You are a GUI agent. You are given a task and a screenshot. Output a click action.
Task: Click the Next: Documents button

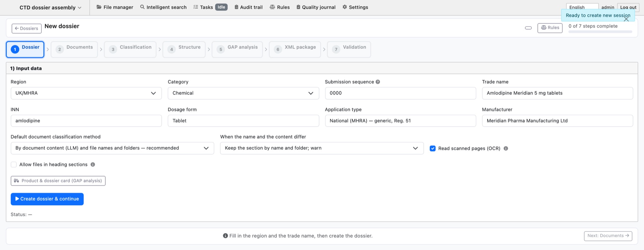point(608,236)
